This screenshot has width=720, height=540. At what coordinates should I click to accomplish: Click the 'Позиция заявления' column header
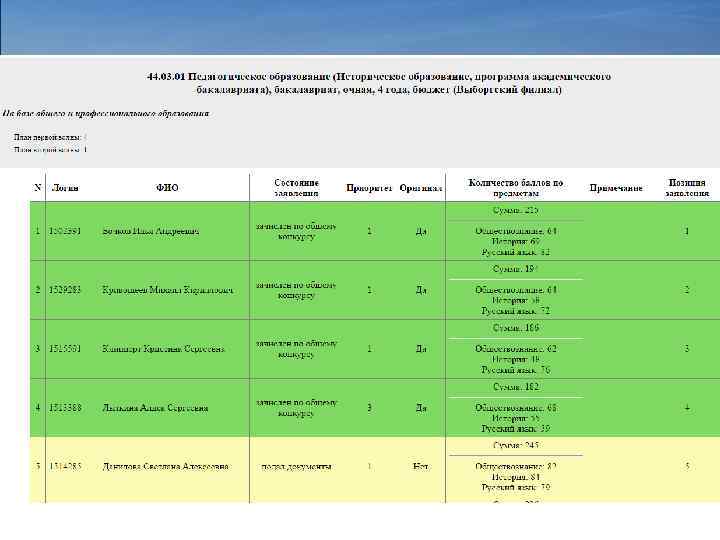pos(687,188)
